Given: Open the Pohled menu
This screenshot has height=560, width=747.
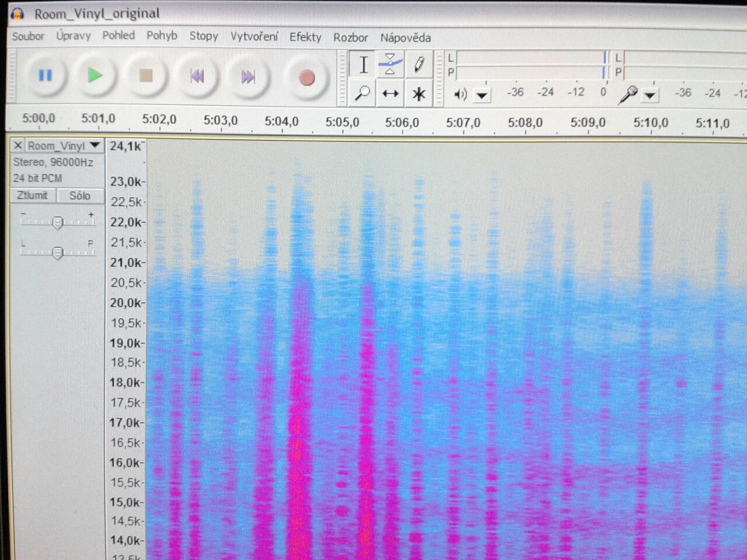Looking at the screenshot, I should 118,36.
